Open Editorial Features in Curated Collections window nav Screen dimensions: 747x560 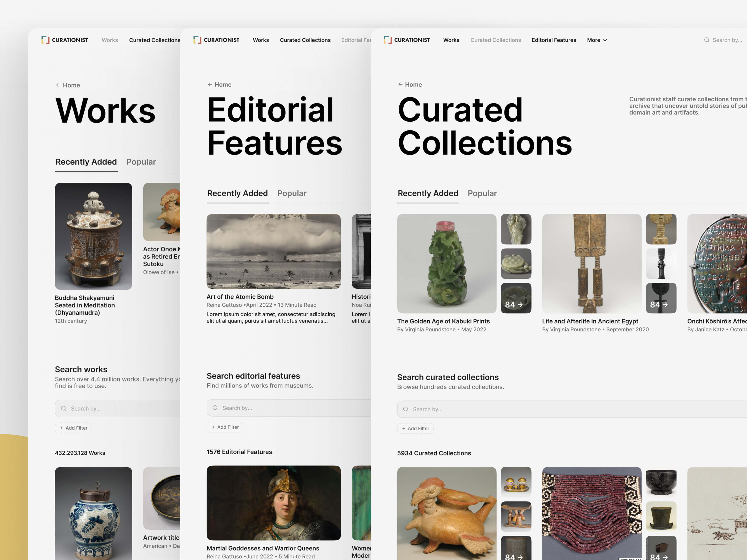coord(554,40)
